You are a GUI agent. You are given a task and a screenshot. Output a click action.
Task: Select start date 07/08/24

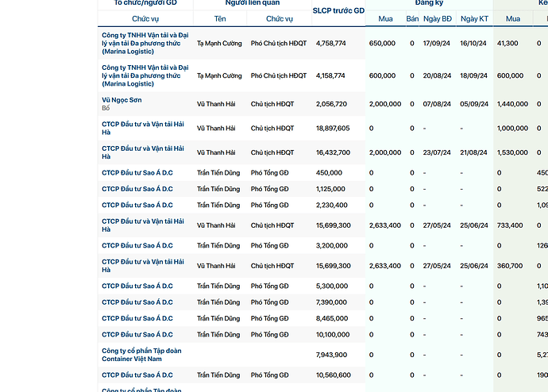point(437,104)
